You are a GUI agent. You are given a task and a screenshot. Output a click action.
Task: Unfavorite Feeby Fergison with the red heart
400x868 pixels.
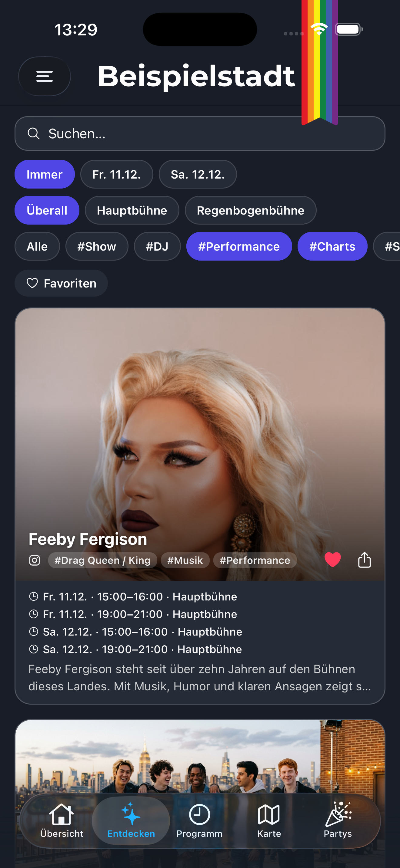click(332, 560)
